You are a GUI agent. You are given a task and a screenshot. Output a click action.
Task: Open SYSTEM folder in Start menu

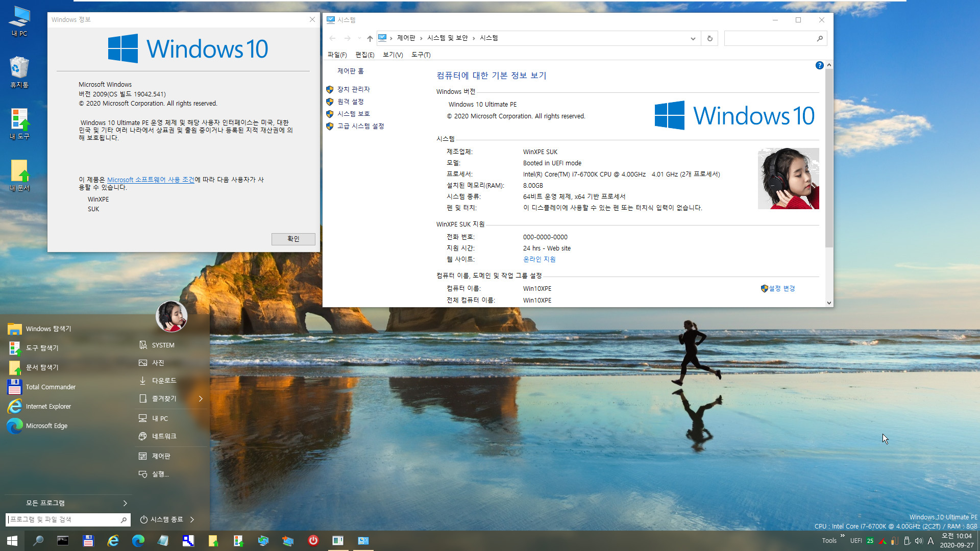tap(170, 345)
